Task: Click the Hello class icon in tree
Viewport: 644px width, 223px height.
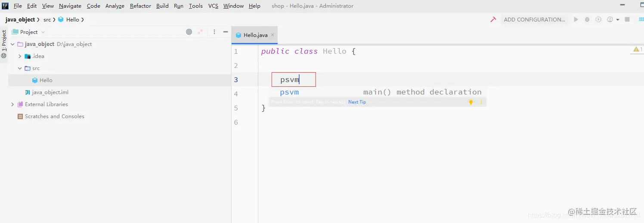Action: tap(35, 80)
